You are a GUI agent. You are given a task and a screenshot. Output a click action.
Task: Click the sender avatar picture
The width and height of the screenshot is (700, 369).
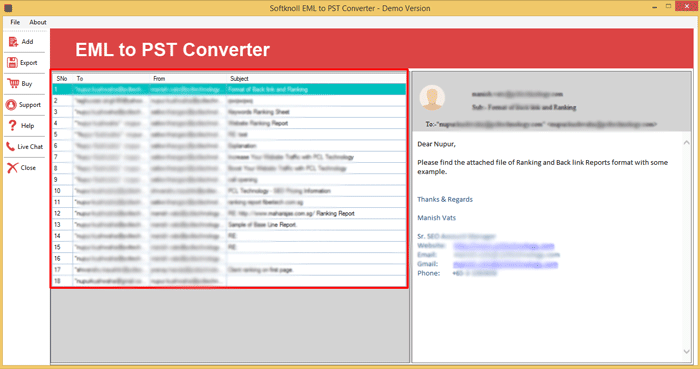pyautogui.click(x=432, y=97)
